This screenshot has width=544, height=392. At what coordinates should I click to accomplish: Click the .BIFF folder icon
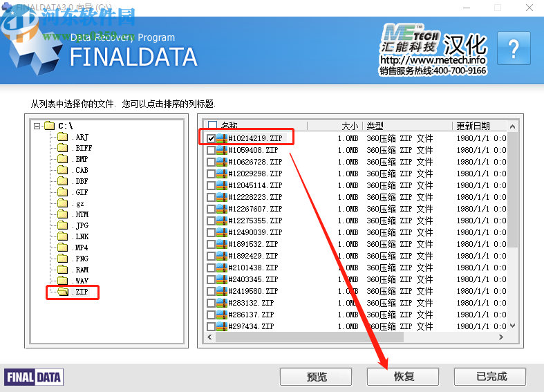tap(63, 148)
